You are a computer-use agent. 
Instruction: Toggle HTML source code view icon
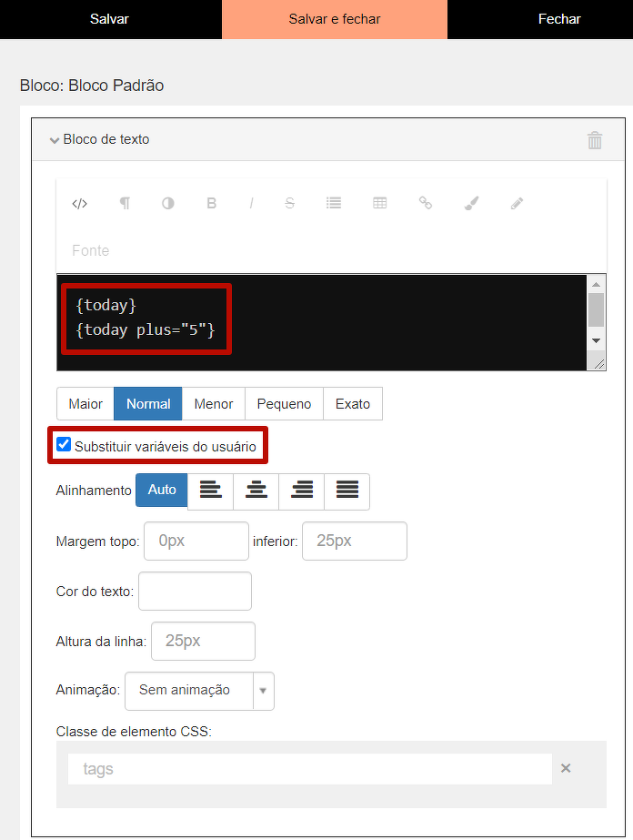point(79,204)
